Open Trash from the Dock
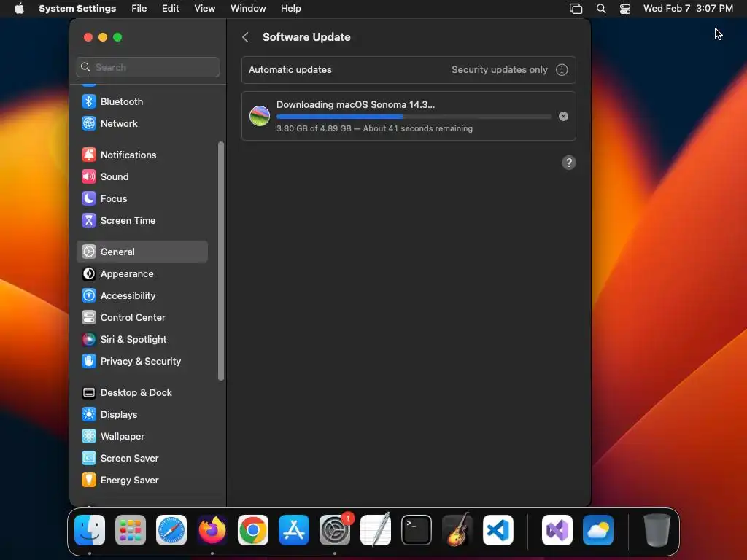Screen dimensions: 747x560 click(x=657, y=530)
